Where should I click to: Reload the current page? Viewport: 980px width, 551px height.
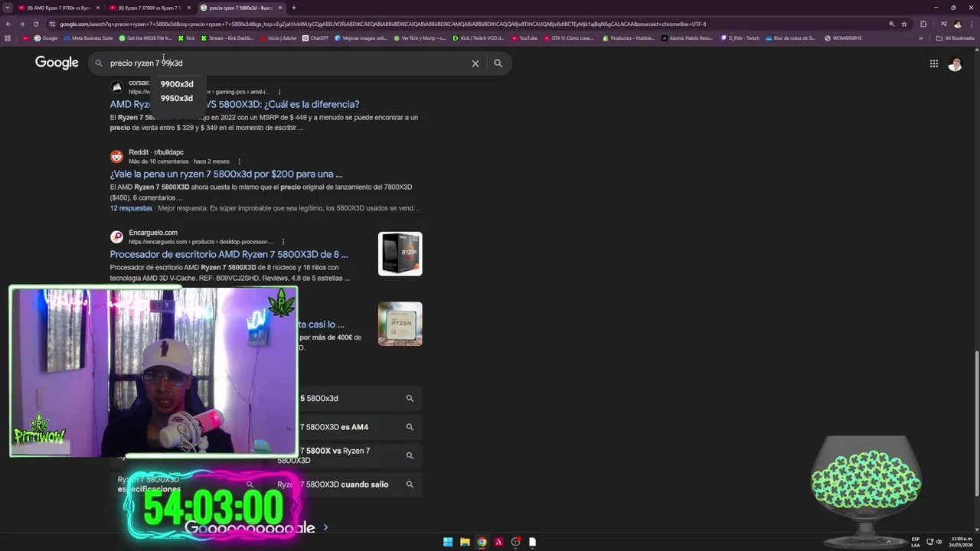(x=35, y=24)
